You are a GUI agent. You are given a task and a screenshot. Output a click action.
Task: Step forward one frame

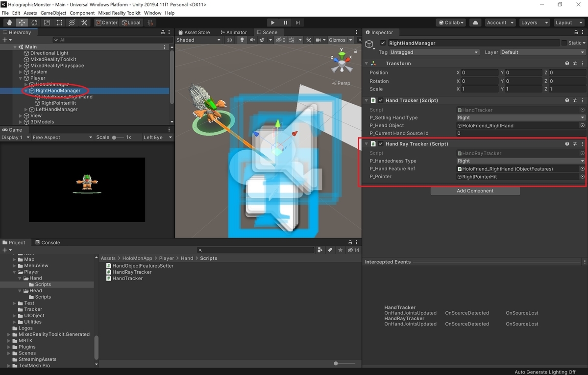click(297, 23)
